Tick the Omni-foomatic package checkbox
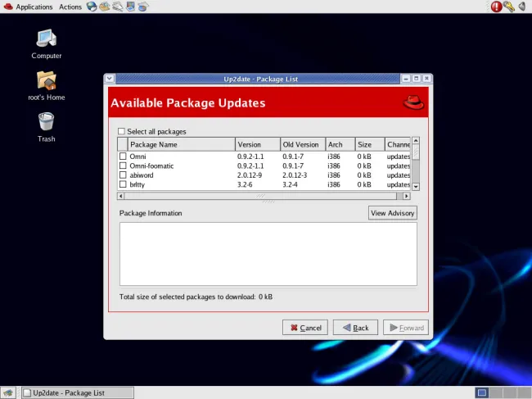This screenshot has width=532, height=399. tap(124, 166)
